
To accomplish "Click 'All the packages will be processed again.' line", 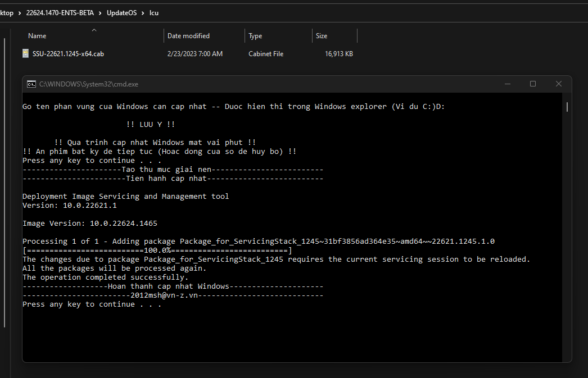I will pyautogui.click(x=114, y=268).
